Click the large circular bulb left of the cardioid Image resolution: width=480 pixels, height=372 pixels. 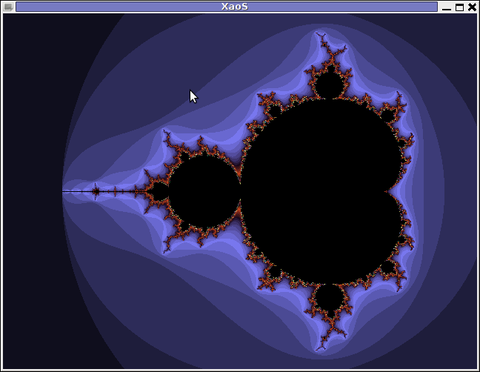(x=204, y=192)
